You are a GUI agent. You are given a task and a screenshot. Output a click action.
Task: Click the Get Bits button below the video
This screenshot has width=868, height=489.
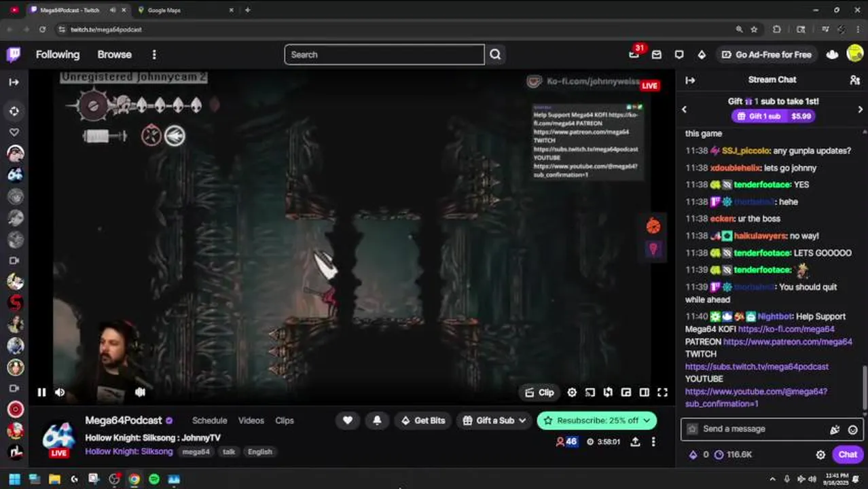click(x=423, y=420)
